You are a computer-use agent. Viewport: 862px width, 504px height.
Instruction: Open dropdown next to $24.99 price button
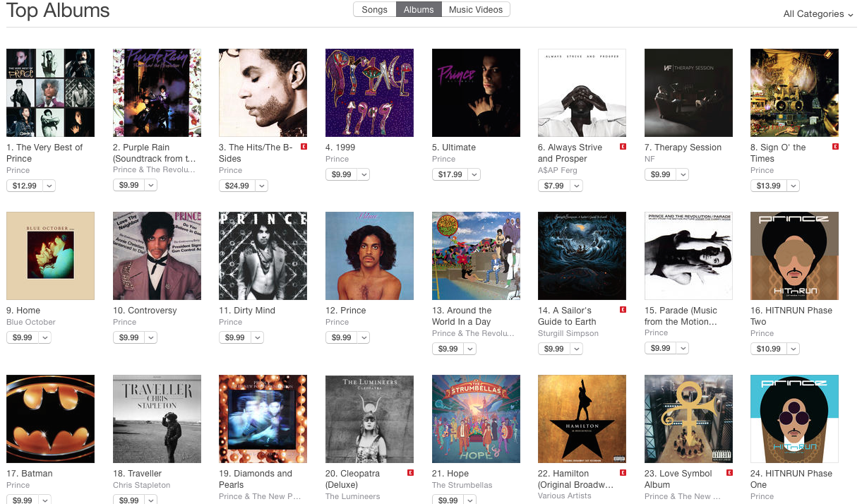click(x=261, y=186)
